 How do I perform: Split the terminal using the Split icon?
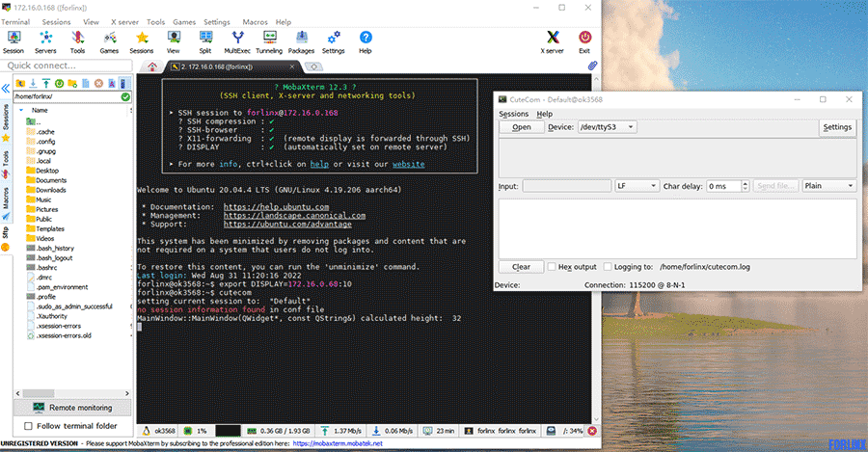pos(205,42)
